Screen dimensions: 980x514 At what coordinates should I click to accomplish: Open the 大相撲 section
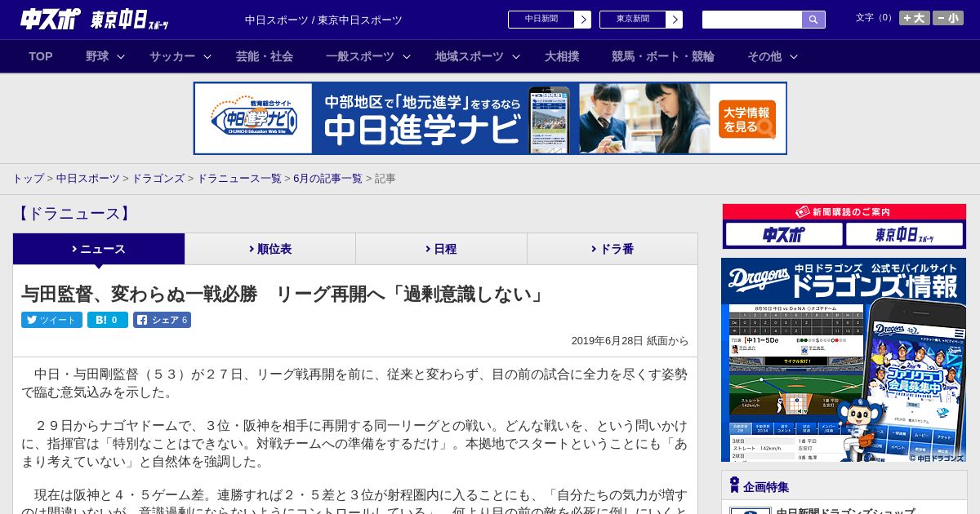(562, 56)
